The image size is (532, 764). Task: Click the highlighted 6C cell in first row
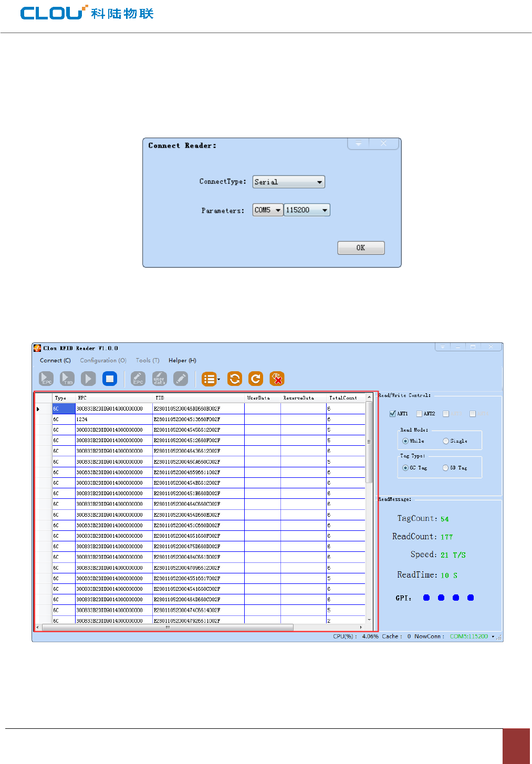tap(64, 409)
